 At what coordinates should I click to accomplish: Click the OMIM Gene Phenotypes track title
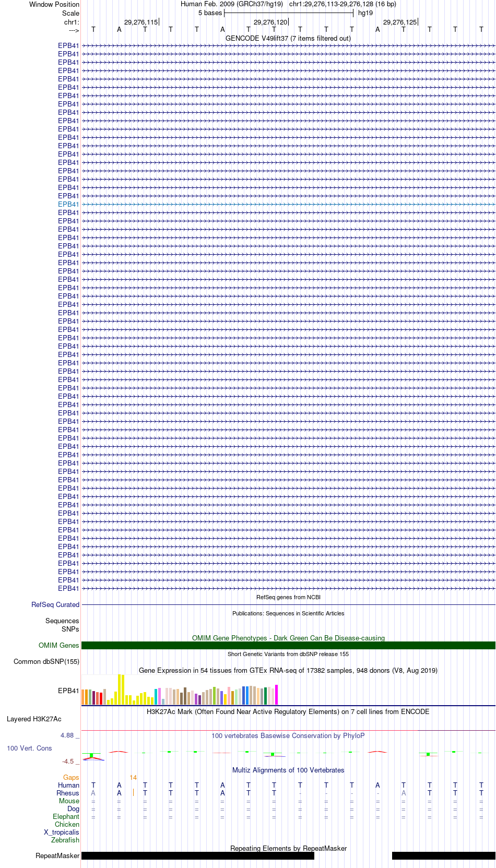[288, 638]
